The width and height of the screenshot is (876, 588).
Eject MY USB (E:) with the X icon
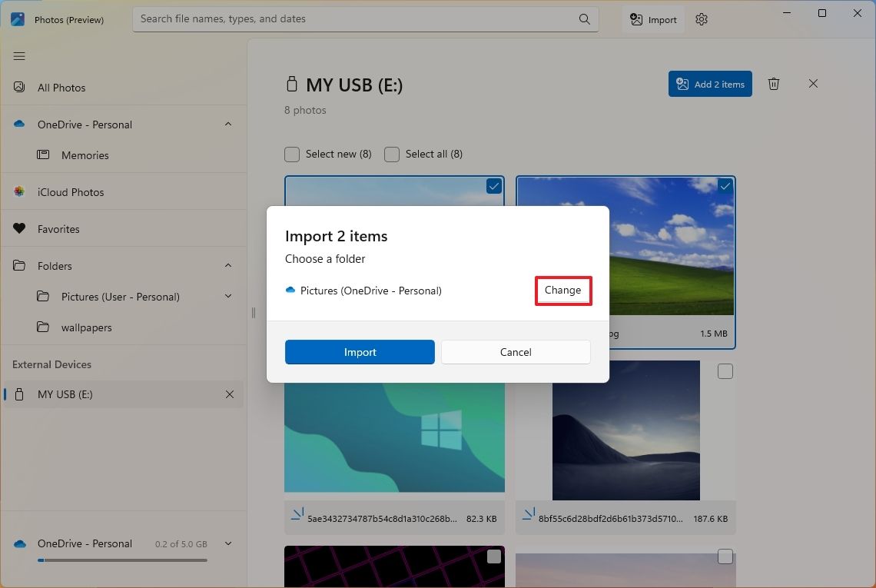229,394
